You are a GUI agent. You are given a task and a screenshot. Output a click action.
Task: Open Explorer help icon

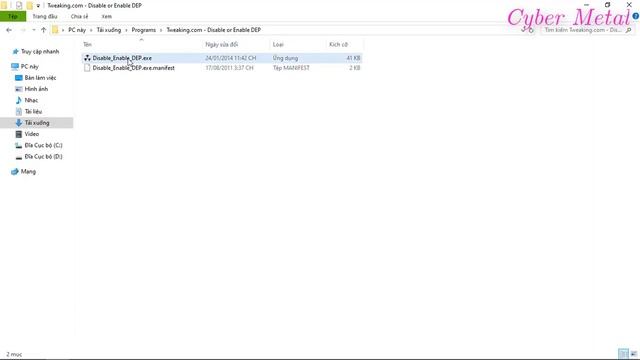(x=636, y=16)
